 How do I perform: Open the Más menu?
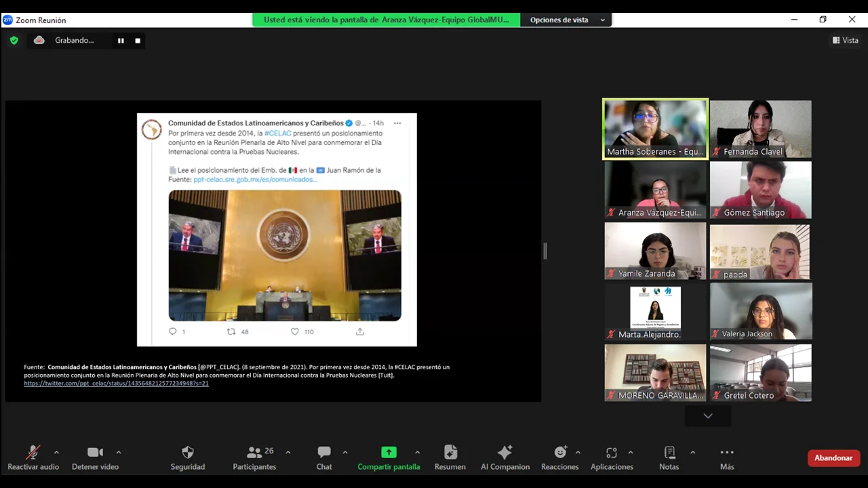(x=727, y=453)
